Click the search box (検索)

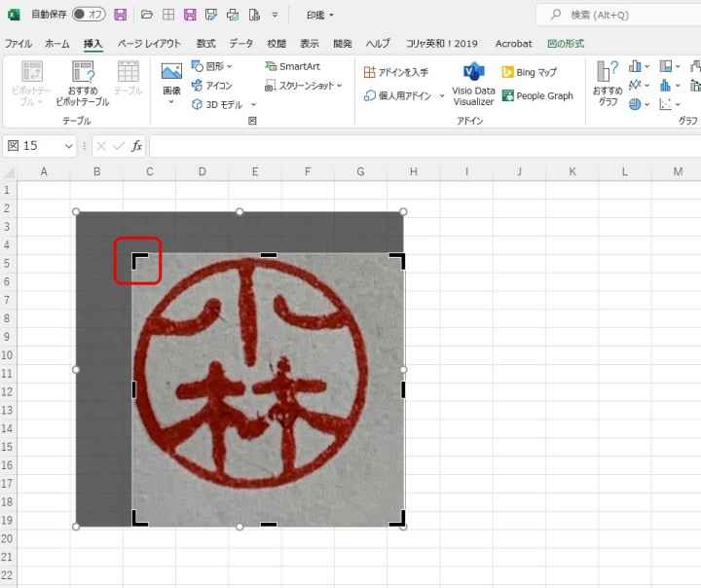tap(619, 15)
